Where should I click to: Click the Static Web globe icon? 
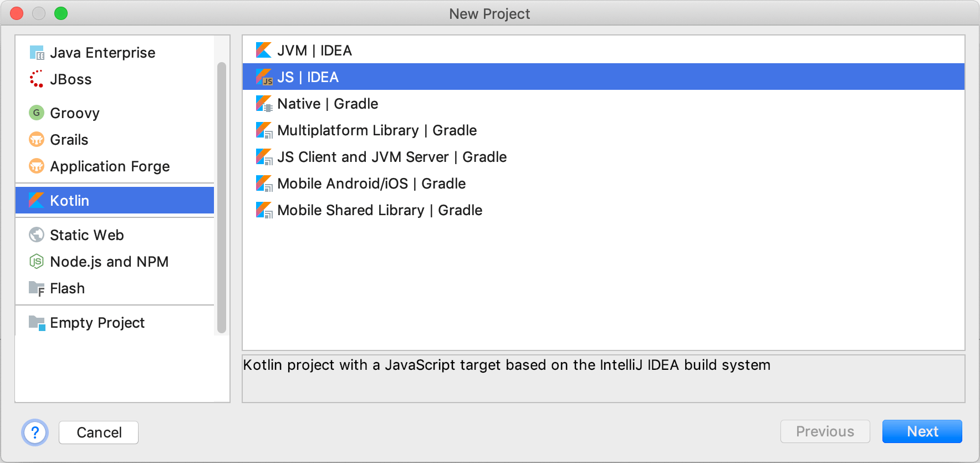point(37,235)
